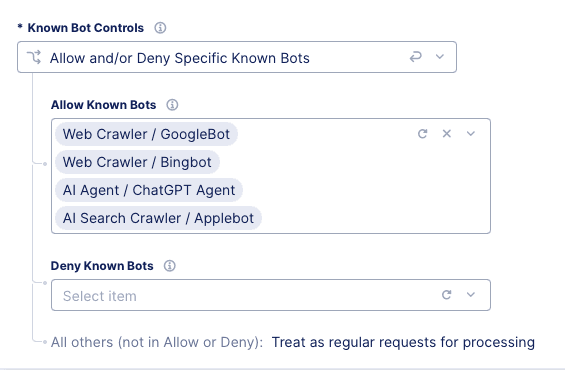Refresh the Deny Known Bots list

[x=447, y=295]
